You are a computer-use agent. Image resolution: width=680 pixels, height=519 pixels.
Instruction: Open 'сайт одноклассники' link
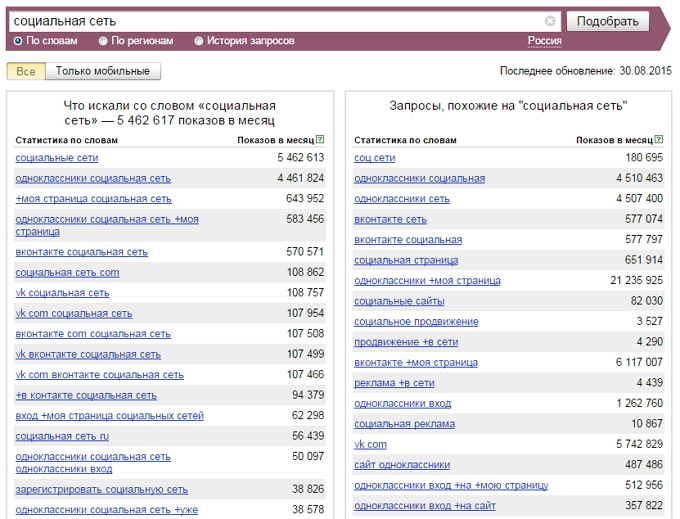coord(402,465)
